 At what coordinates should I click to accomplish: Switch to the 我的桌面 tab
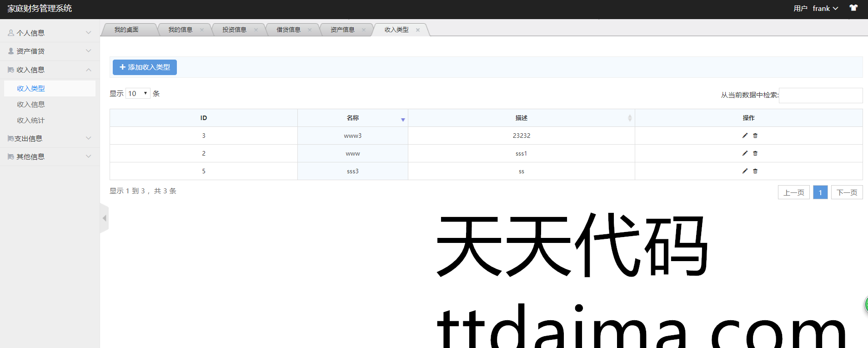click(126, 30)
